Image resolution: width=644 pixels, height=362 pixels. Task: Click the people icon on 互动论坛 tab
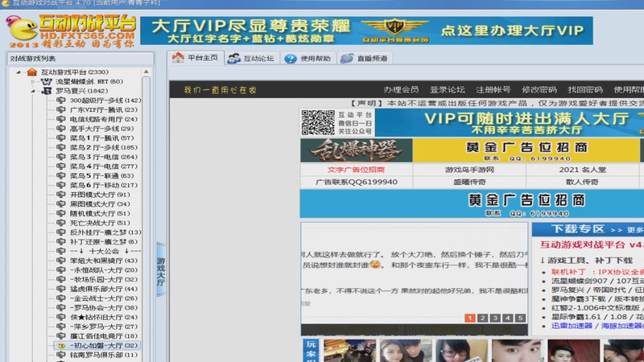coord(233,58)
